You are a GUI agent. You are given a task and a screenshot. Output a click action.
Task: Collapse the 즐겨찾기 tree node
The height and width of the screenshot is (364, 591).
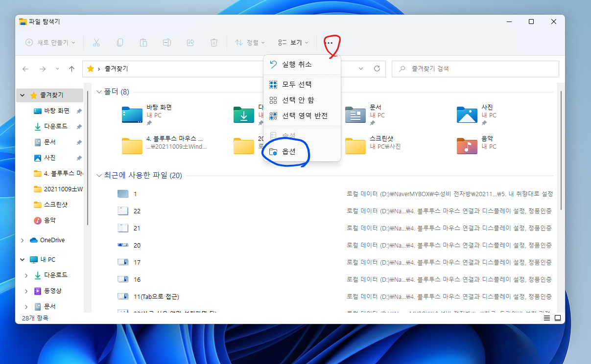coord(23,95)
